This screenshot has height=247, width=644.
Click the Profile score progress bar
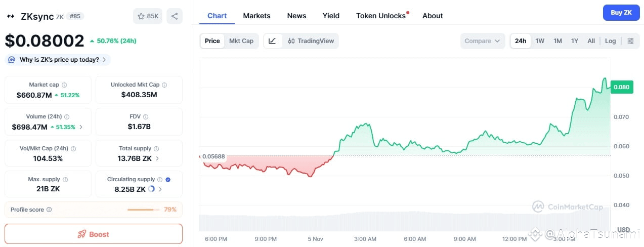(143, 210)
